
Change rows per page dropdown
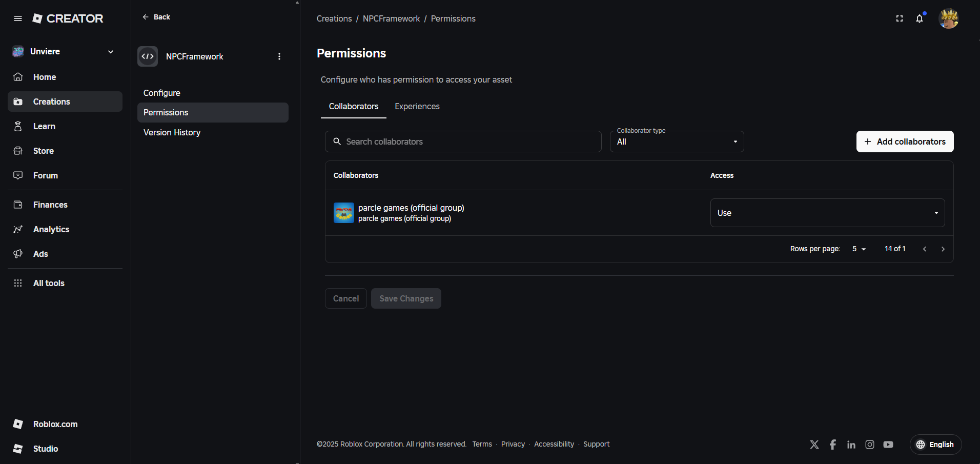click(859, 249)
